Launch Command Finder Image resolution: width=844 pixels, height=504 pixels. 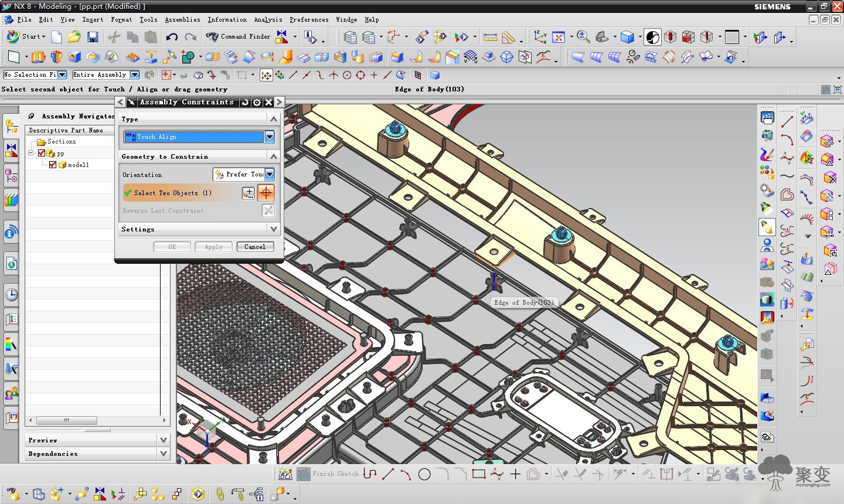coord(238,36)
